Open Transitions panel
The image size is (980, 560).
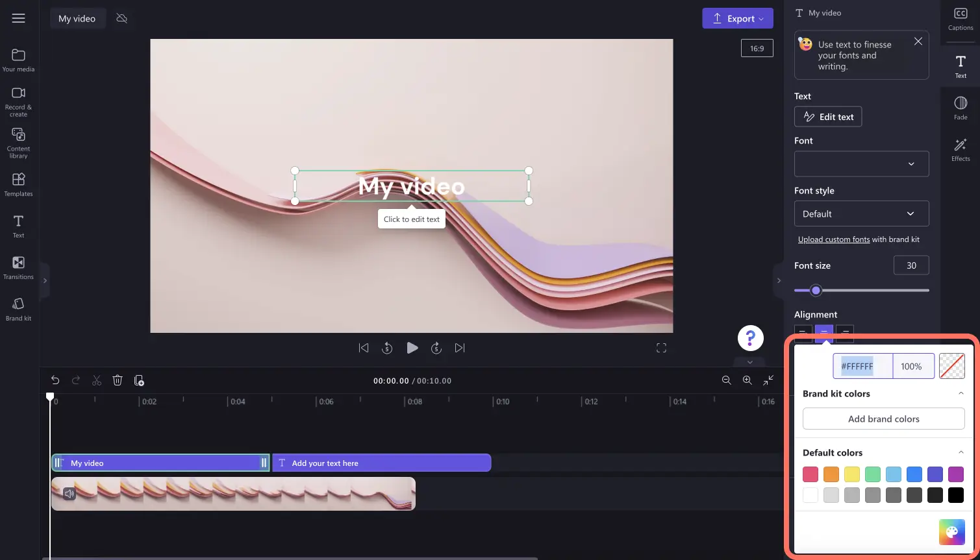pos(18,268)
